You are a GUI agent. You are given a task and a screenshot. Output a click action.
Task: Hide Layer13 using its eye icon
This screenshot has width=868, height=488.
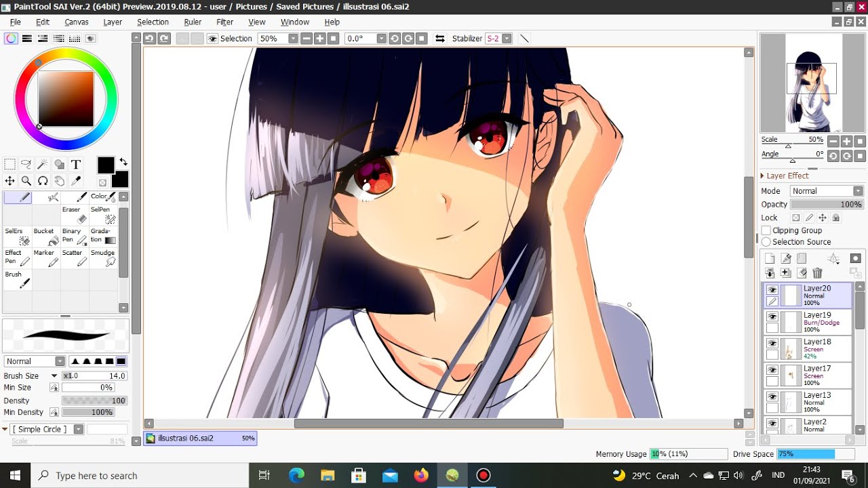pos(772,396)
